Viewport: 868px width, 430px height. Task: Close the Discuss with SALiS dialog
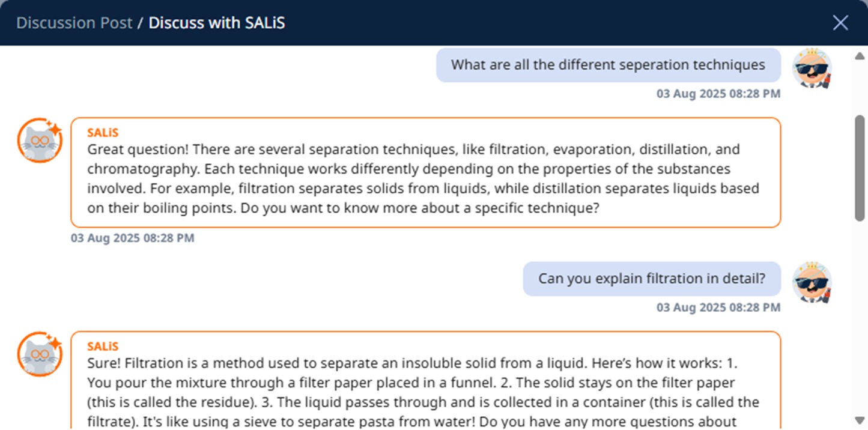(840, 23)
